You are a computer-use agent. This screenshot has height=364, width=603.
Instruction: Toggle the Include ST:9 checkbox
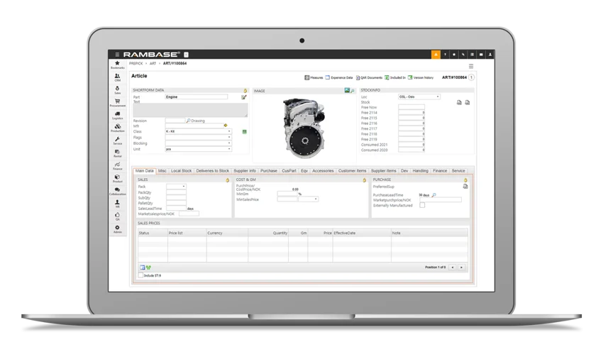[x=140, y=275]
